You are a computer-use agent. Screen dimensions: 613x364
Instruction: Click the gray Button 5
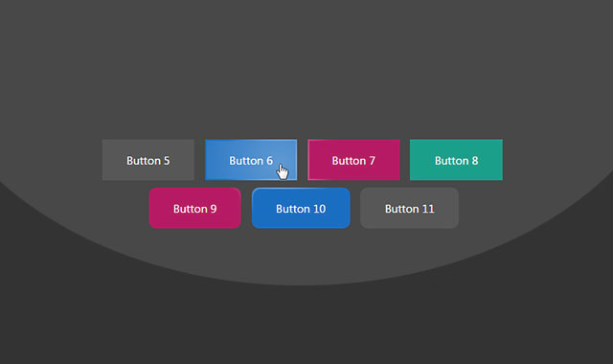pyautogui.click(x=148, y=160)
